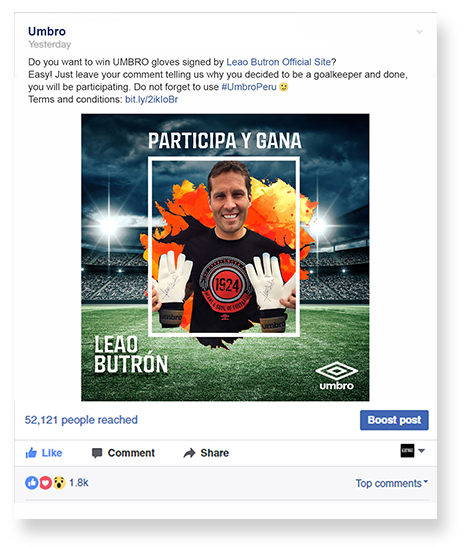Click the Wow face reaction icon
The width and height of the screenshot is (470, 547).
coord(59,483)
